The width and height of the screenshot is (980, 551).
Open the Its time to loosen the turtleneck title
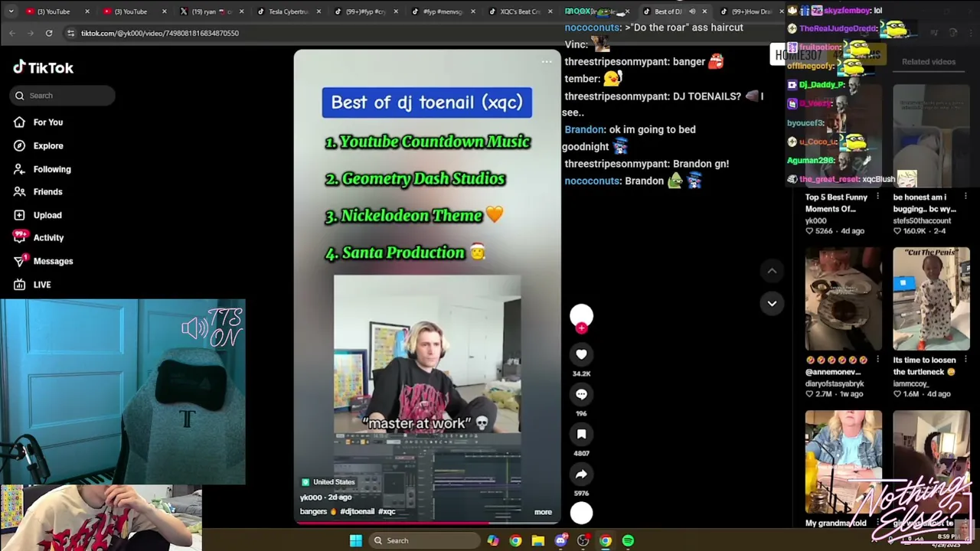click(925, 366)
